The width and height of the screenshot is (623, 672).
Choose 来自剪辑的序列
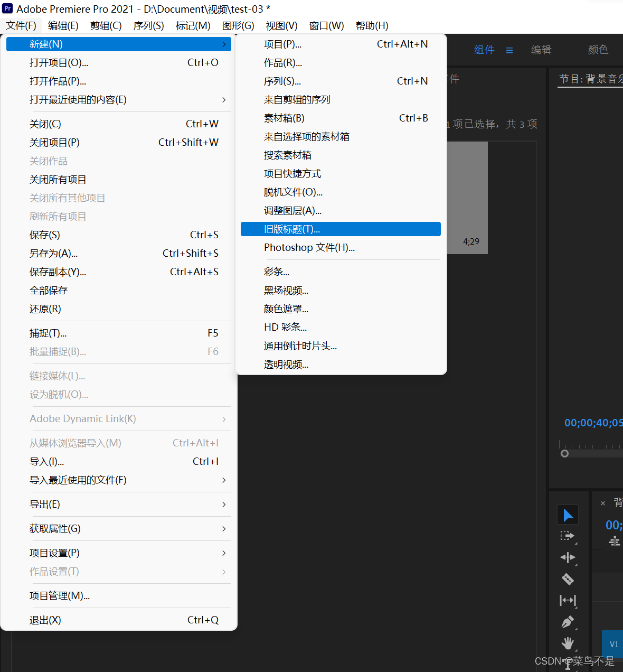point(341,100)
